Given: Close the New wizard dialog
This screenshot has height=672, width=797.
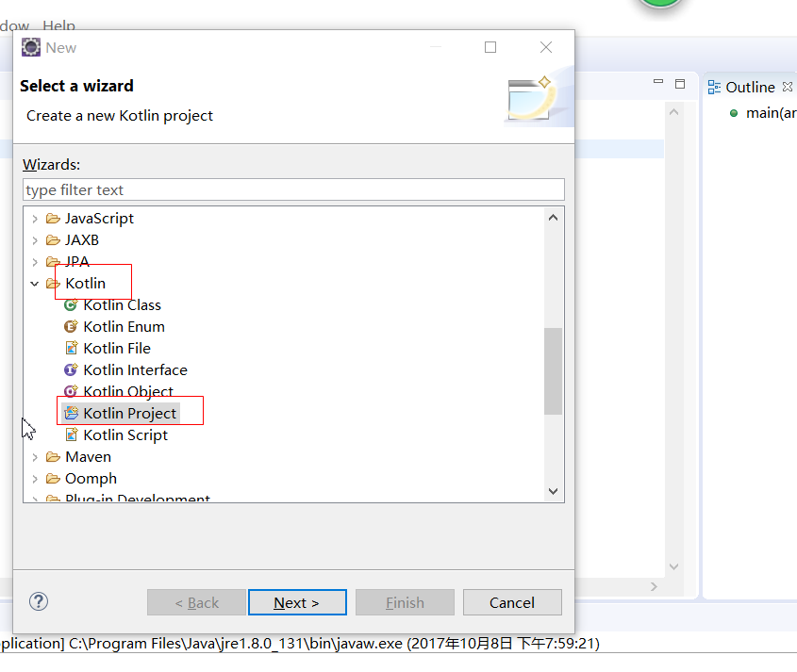Looking at the screenshot, I should (x=546, y=47).
